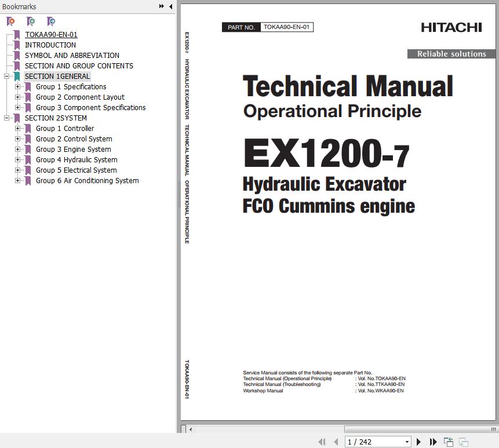Image resolution: width=499 pixels, height=448 pixels.
Task: Click part number TOKAA90-EN-01 on the page
Action: [286, 27]
